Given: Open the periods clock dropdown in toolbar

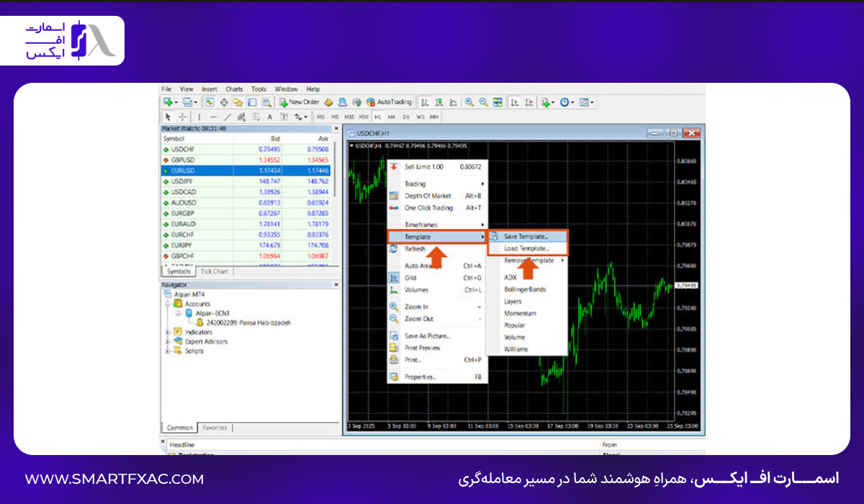Looking at the screenshot, I should [x=567, y=102].
